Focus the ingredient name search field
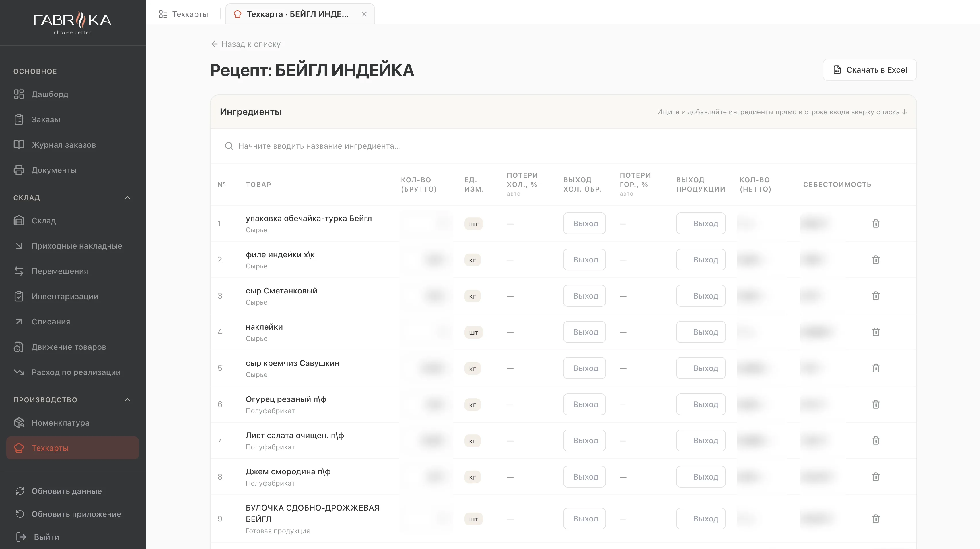980x549 pixels. point(563,146)
